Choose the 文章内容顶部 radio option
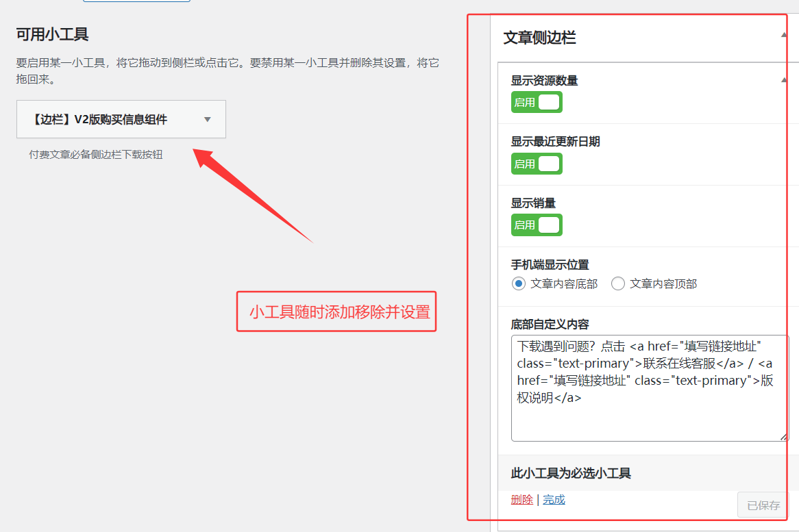Viewport: 799px width, 532px height. (x=618, y=283)
